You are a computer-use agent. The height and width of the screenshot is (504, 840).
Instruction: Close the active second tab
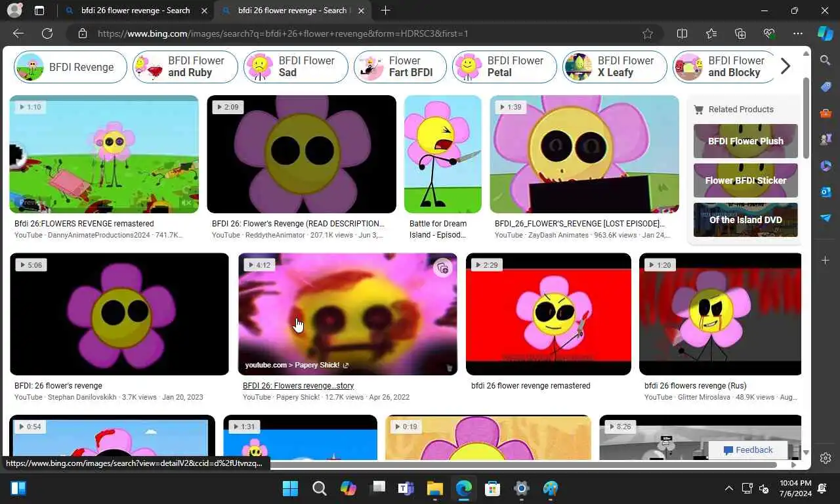[x=361, y=10]
